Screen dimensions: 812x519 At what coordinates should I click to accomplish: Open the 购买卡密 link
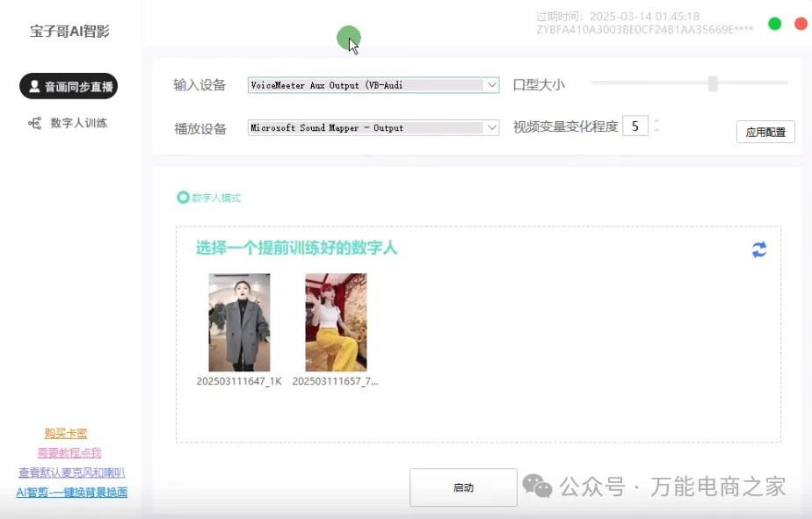coord(66,433)
